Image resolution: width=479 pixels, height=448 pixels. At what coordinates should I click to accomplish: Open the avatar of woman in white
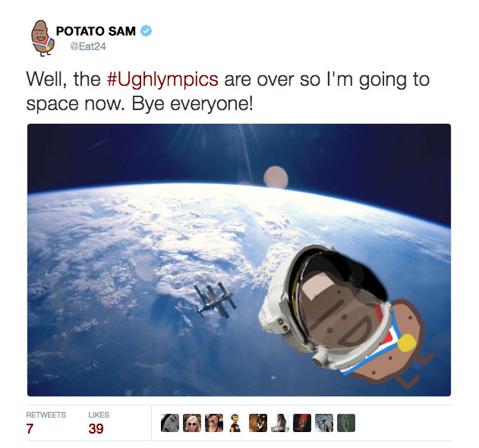(x=280, y=423)
